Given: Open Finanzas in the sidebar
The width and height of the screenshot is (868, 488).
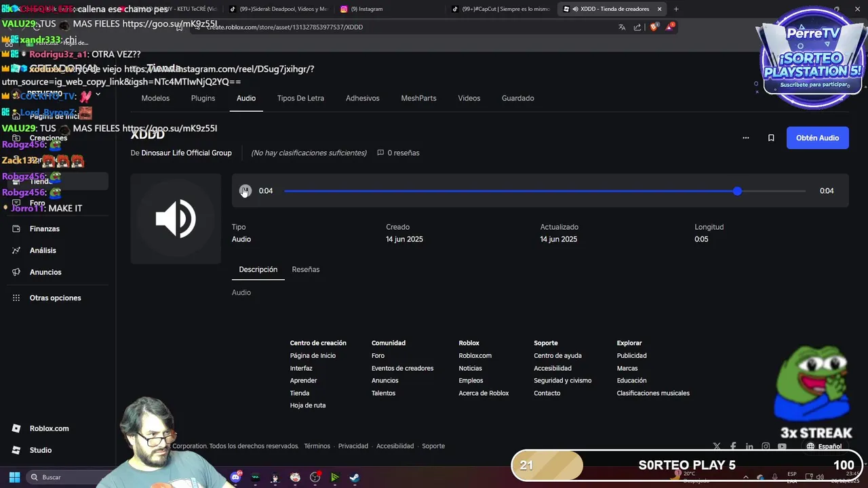Looking at the screenshot, I should pyautogui.click(x=45, y=229).
